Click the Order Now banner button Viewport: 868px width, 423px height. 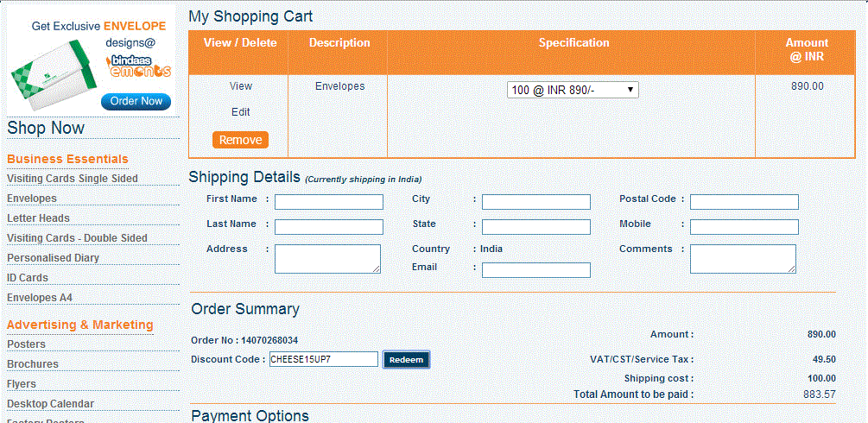pyautogui.click(x=136, y=101)
